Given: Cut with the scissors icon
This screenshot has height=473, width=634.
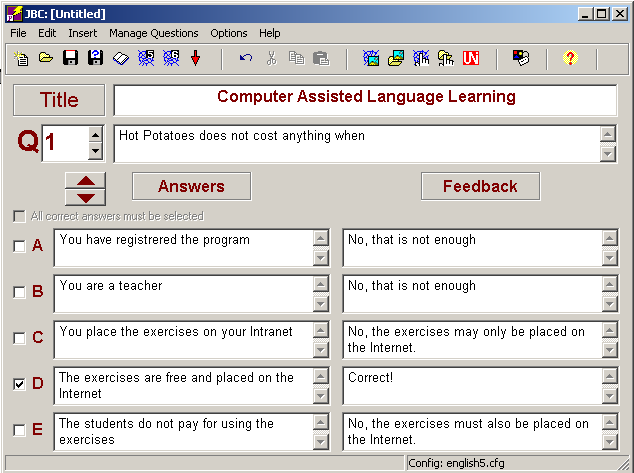Looking at the screenshot, I should 271,58.
